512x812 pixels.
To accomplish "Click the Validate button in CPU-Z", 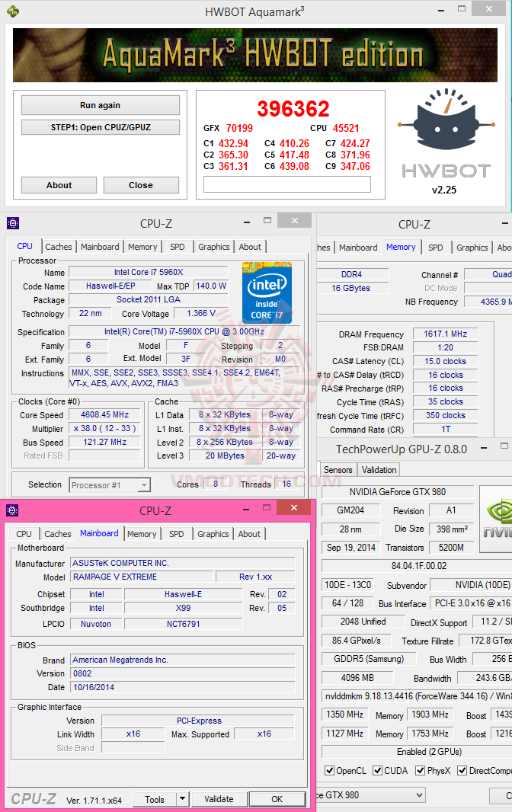I will (x=219, y=799).
